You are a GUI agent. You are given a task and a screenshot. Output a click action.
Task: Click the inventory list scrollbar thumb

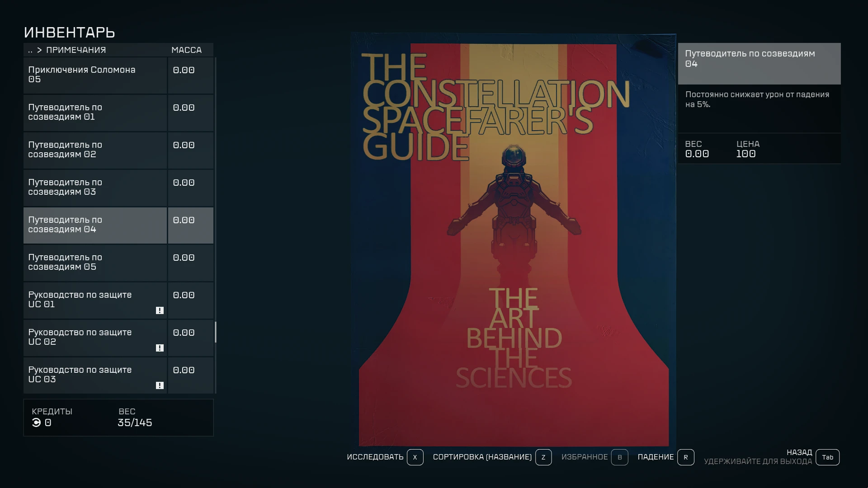[215, 332]
